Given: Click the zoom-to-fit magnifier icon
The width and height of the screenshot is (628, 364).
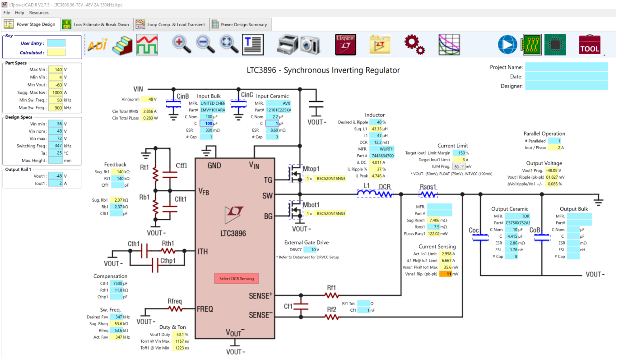Looking at the screenshot, I should tap(229, 44).
